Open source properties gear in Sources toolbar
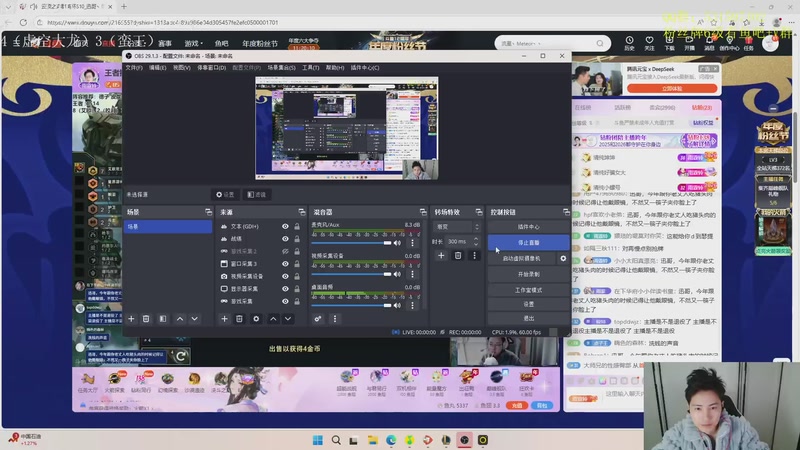Viewport: 800px width, 450px height. (256, 319)
